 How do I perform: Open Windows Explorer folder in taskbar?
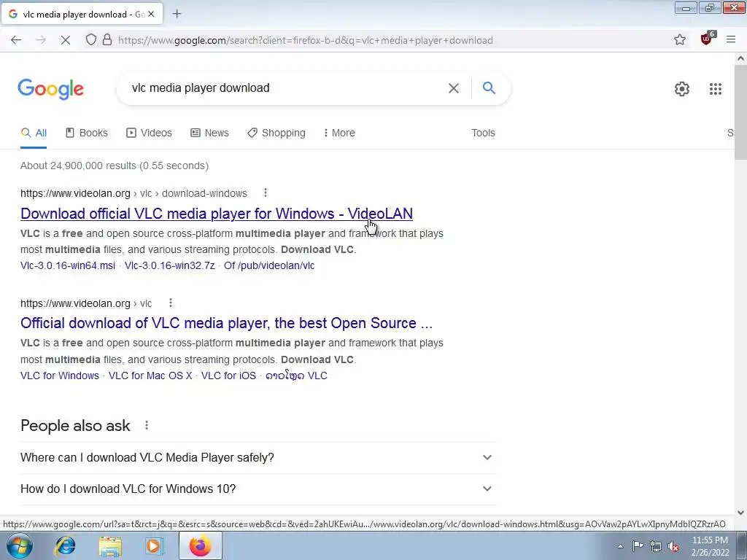[110, 546]
